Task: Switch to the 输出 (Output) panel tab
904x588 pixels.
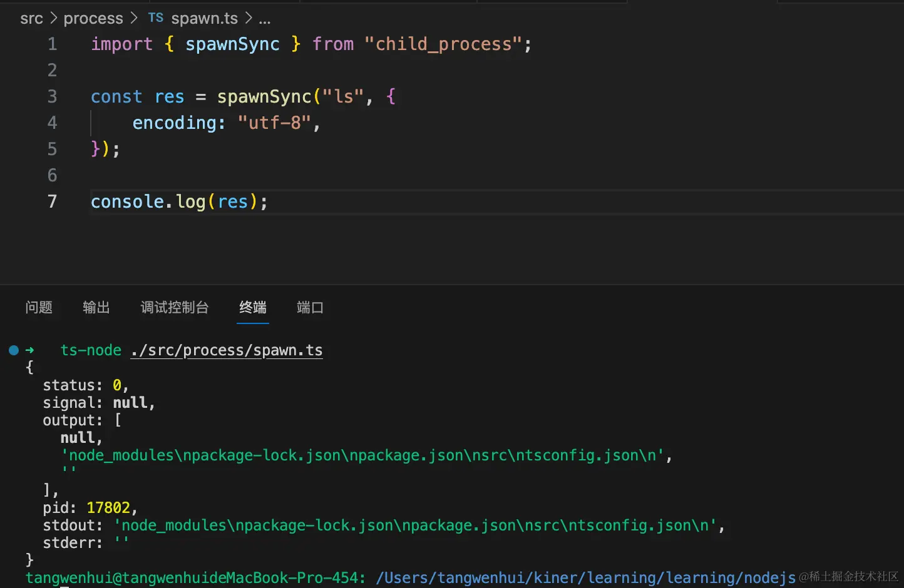Action: tap(96, 307)
